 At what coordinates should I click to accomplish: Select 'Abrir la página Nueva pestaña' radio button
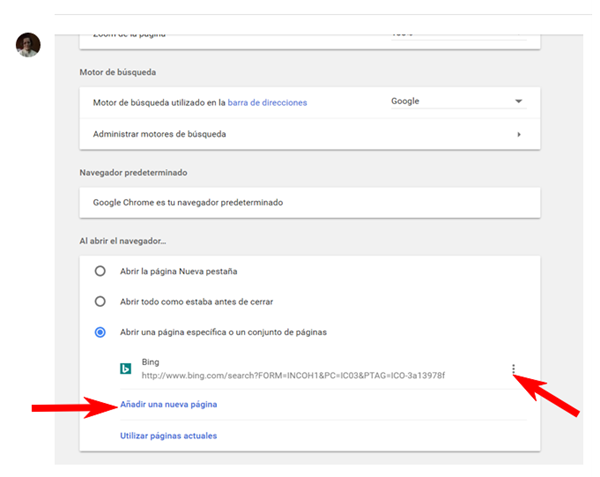tap(100, 271)
